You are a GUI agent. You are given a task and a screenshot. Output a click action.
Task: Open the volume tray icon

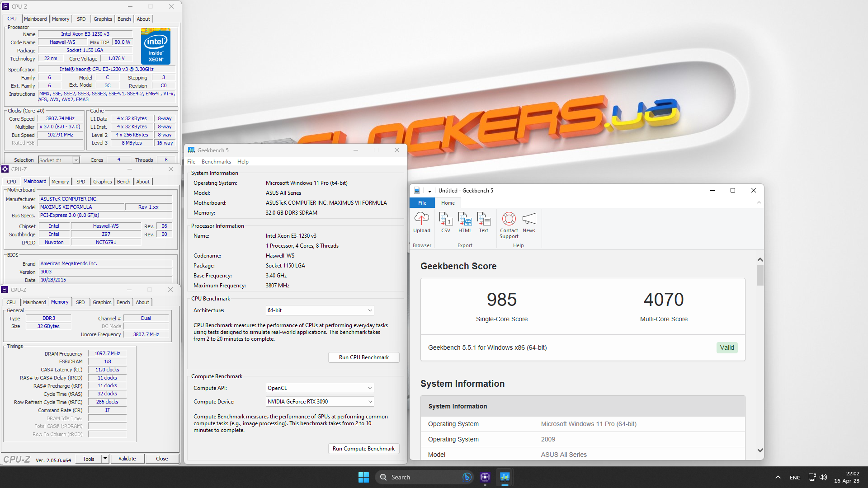click(823, 477)
